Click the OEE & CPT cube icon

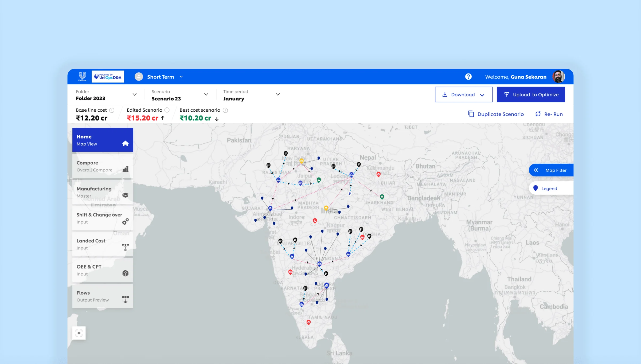click(125, 273)
